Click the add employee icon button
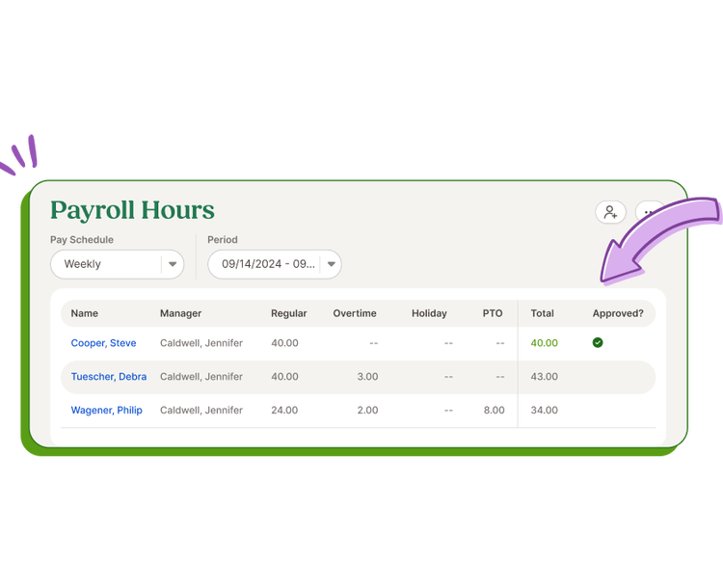Screen dimensions: 723x588 point(610,212)
